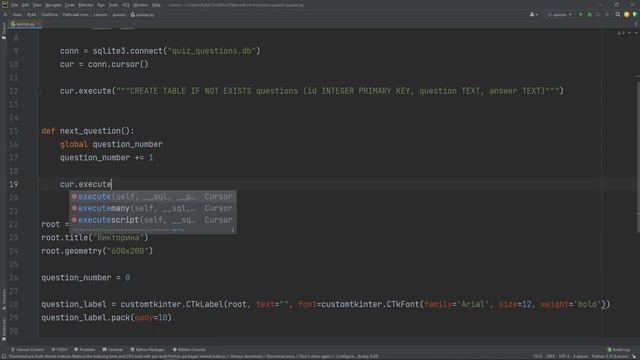Click 'def next_question():' line of code

pos(88,131)
